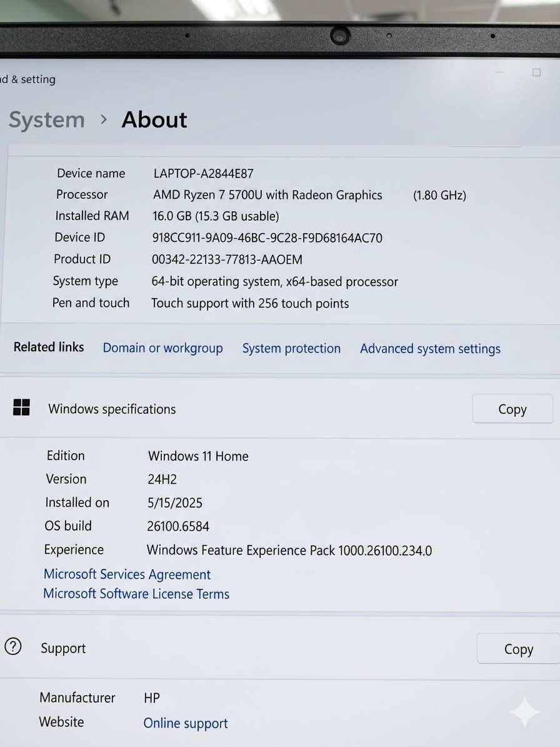560x747 pixels.
Task: Click the Manufacturer label
Action: (77, 698)
